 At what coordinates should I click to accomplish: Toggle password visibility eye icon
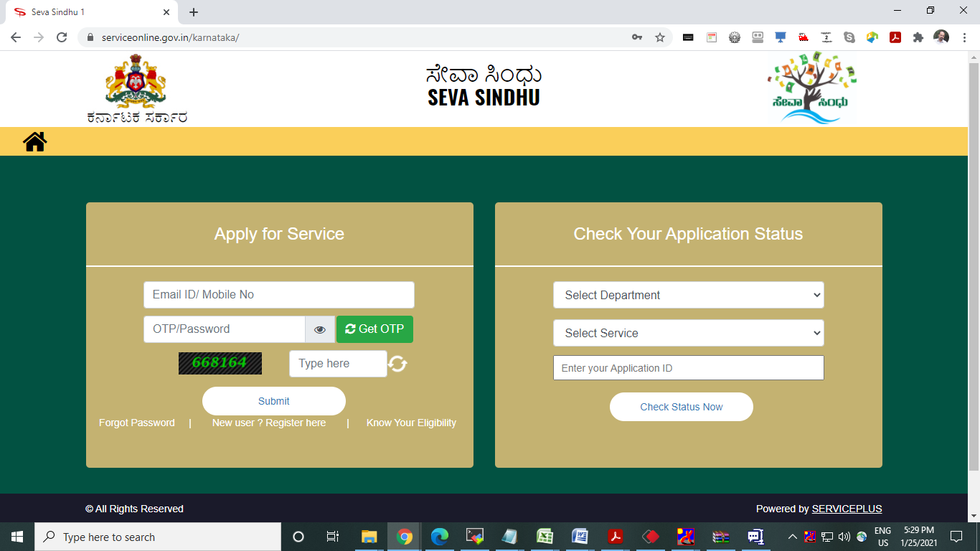(320, 329)
